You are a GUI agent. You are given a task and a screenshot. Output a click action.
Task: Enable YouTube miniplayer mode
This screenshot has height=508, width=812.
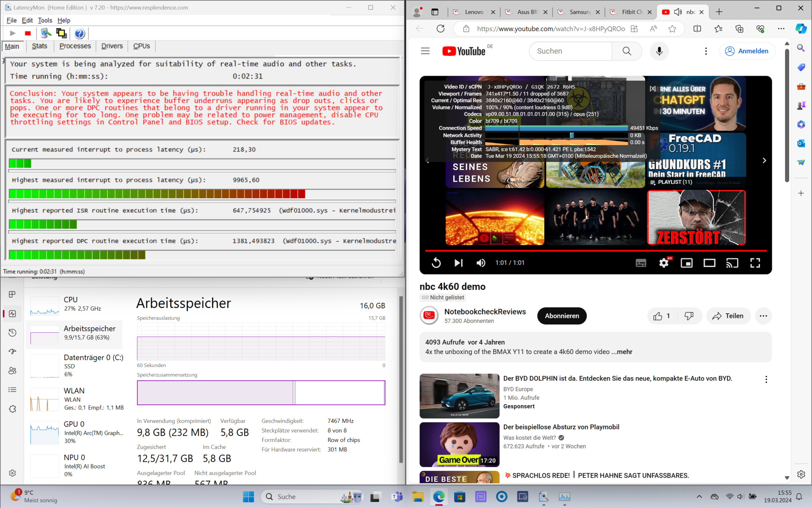[686, 263]
